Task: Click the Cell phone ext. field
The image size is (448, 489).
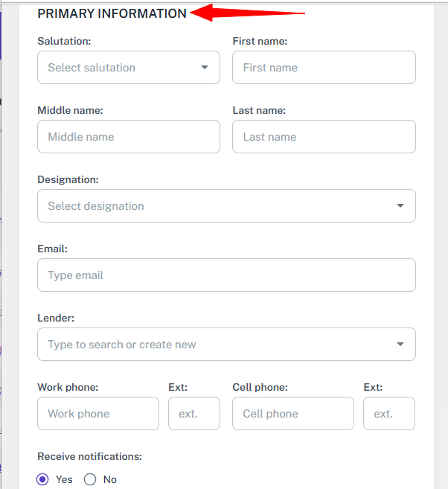Action: click(x=389, y=414)
